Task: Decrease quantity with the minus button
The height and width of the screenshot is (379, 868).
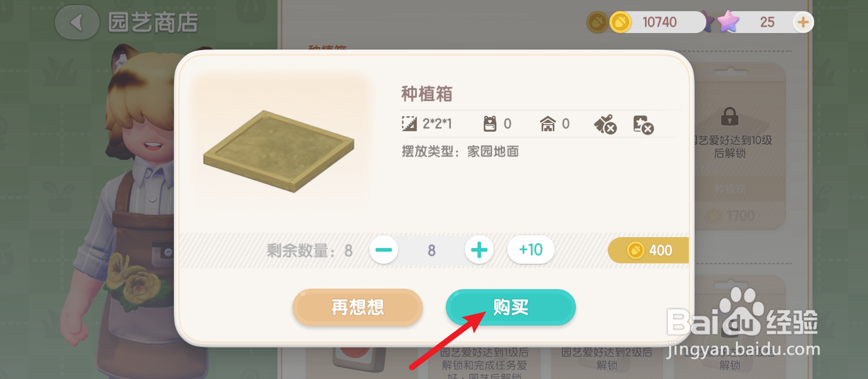Action: coord(384,250)
